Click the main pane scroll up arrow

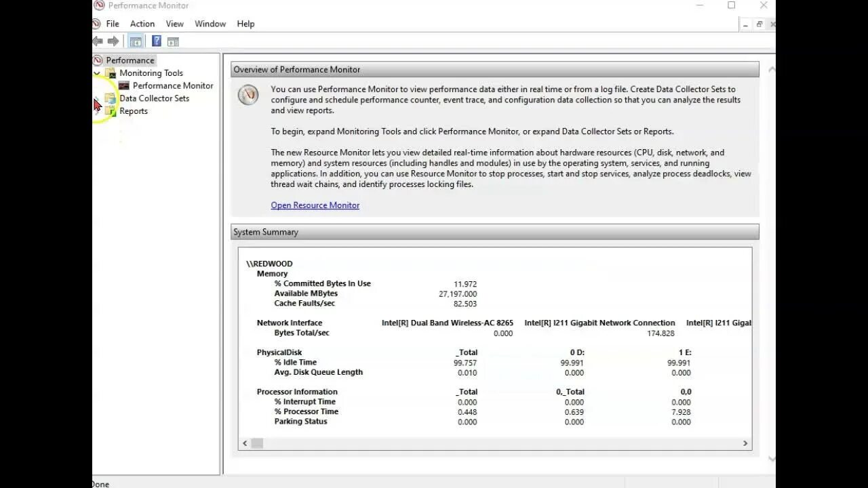[772, 69]
